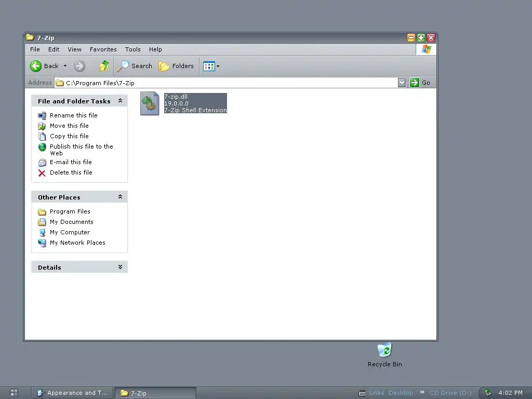
Task: Open My Computer link
Action: pos(70,232)
